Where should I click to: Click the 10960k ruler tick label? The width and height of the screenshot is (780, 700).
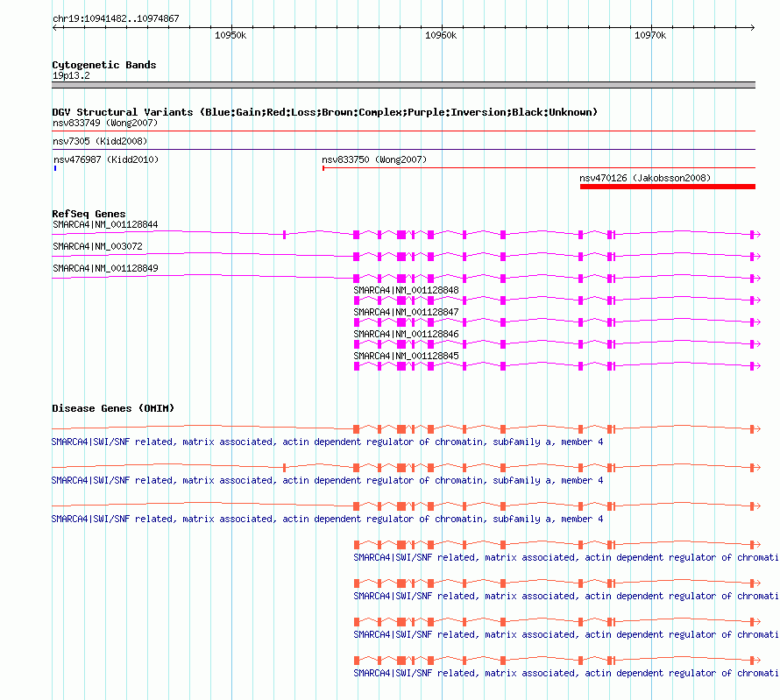441,35
